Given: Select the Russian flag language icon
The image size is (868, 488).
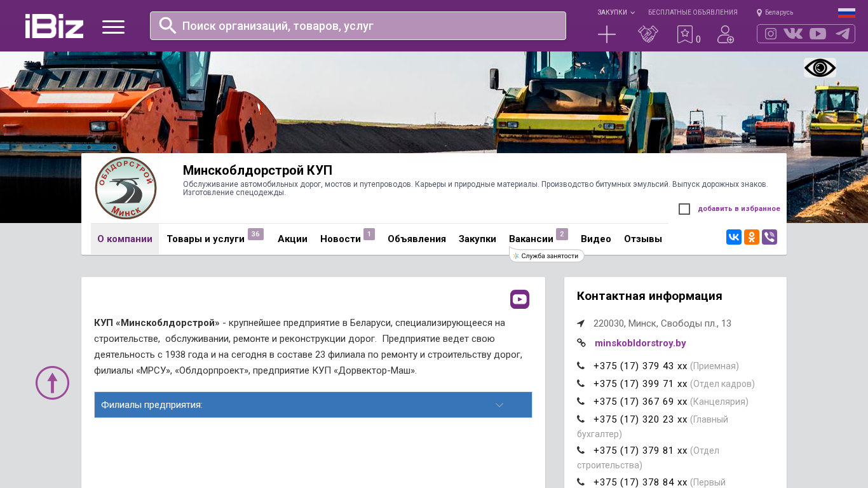Looking at the screenshot, I should pos(846,13).
